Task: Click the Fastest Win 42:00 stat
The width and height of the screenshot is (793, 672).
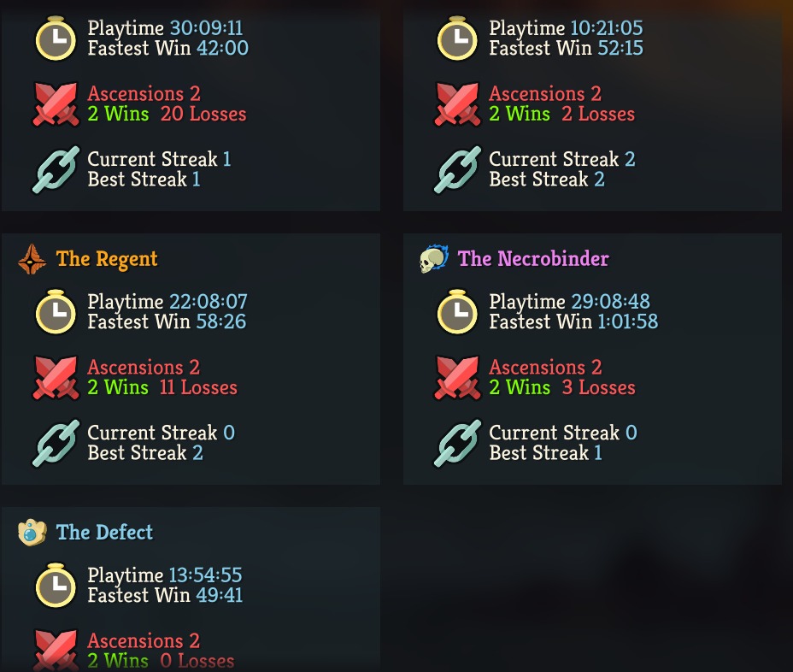Action: [x=167, y=48]
